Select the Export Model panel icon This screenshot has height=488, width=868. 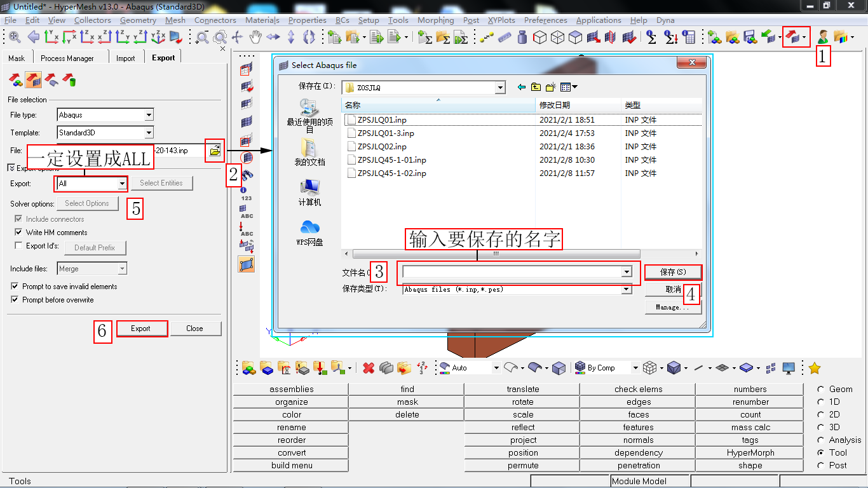tap(16, 80)
